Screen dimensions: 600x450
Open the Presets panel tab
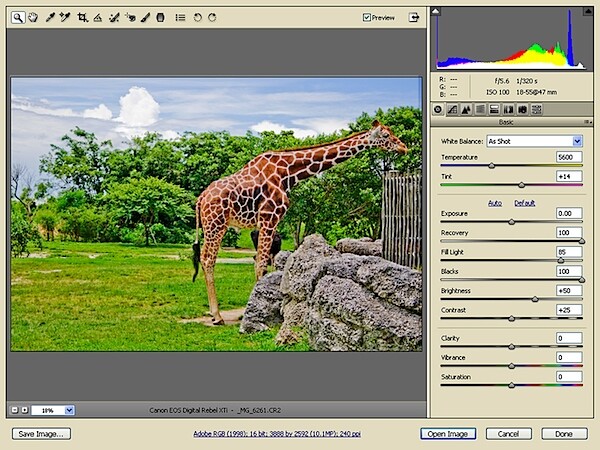[536, 110]
